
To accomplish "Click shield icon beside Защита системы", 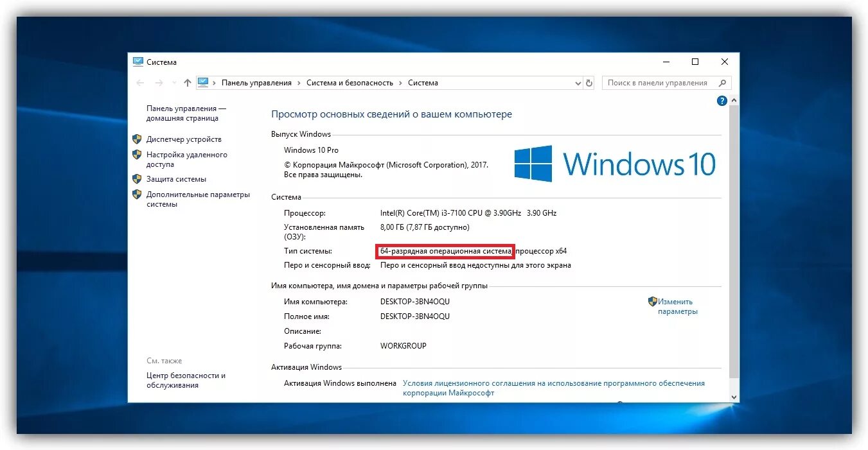I will click(x=137, y=178).
